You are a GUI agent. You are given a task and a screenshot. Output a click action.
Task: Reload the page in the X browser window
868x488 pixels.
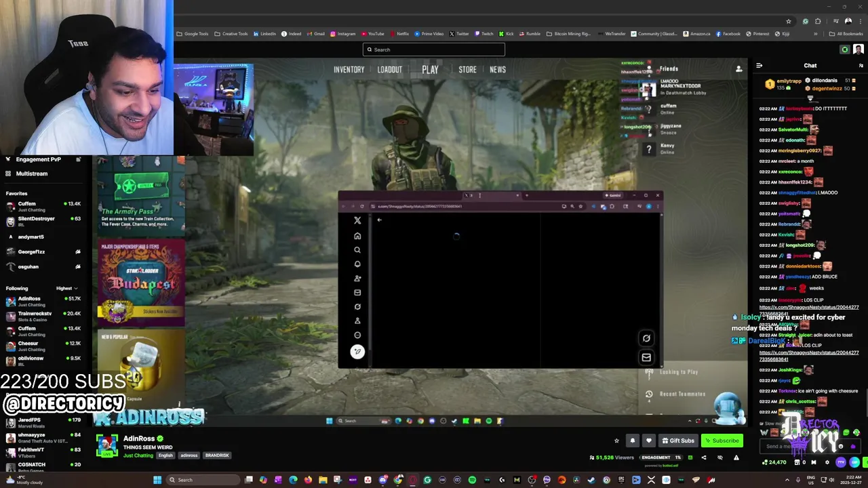[362, 206]
